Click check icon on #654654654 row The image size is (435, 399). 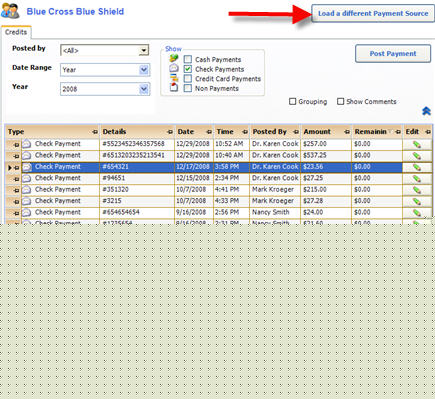[27, 212]
